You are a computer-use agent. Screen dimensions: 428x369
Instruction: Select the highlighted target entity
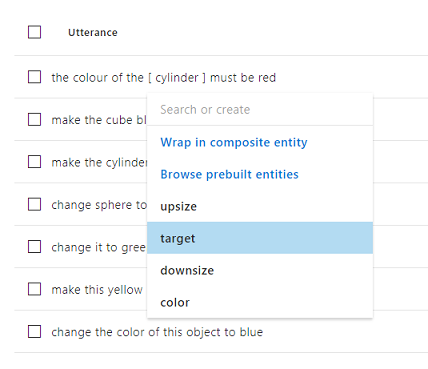(260, 238)
